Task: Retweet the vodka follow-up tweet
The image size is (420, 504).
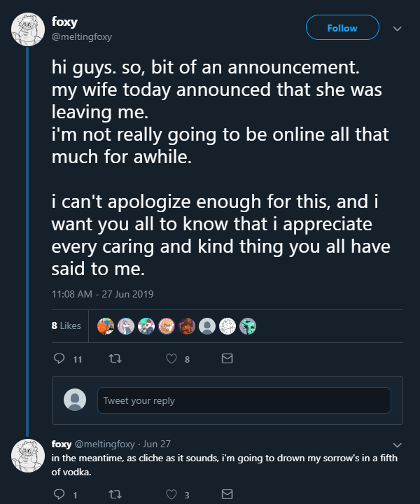Action: 114,495
